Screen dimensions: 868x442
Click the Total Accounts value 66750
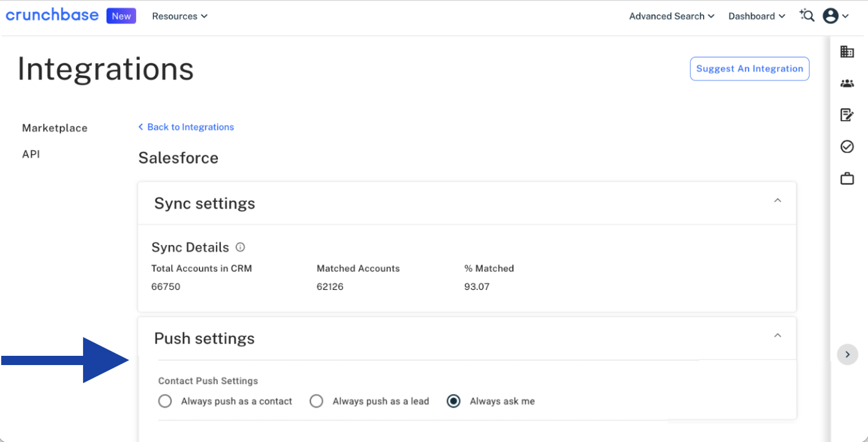pos(166,287)
